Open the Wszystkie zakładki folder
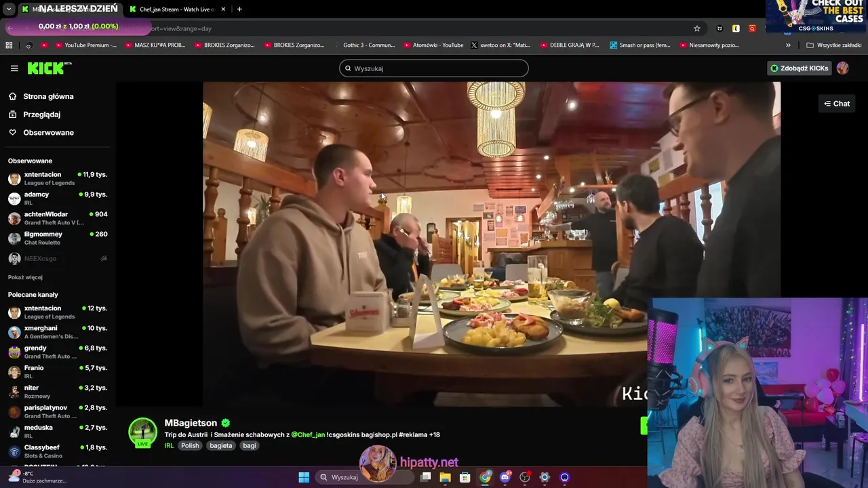Viewport: 868px width, 488px height. point(833,45)
